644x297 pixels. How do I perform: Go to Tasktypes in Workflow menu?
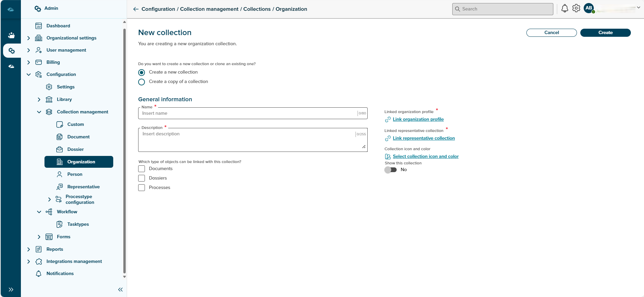(78, 224)
